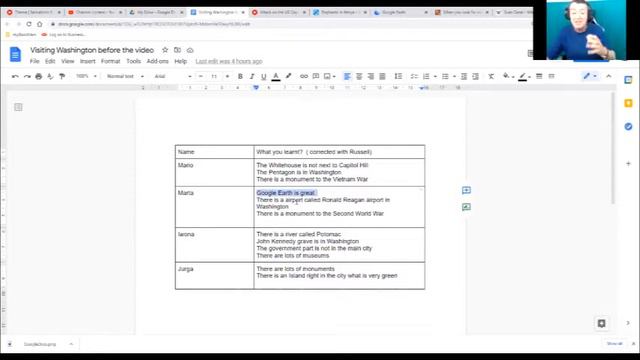Open Keep notes in the side panel
Image resolution: width=640 pixels, height=360 pixels.
point(628,103)
